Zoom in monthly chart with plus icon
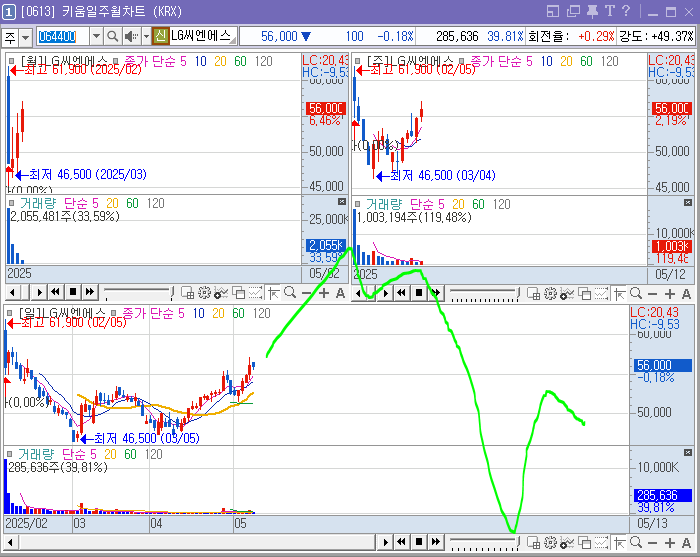The width and height of the screenshot is (700, 557). 324,293
